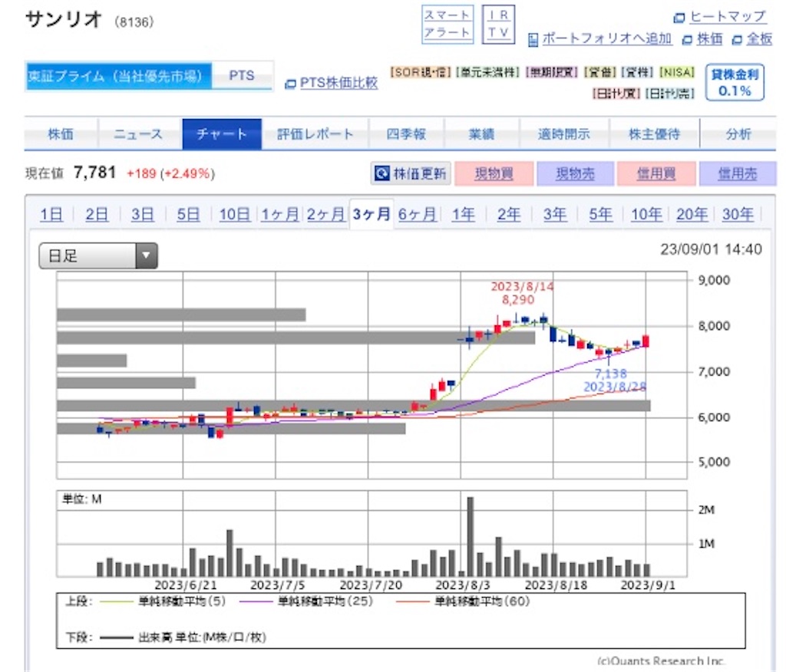Image resolution: width=786 pixels, height=672 pixels.
Task: Select the 10日 chart period
Action: click(235, 215)
